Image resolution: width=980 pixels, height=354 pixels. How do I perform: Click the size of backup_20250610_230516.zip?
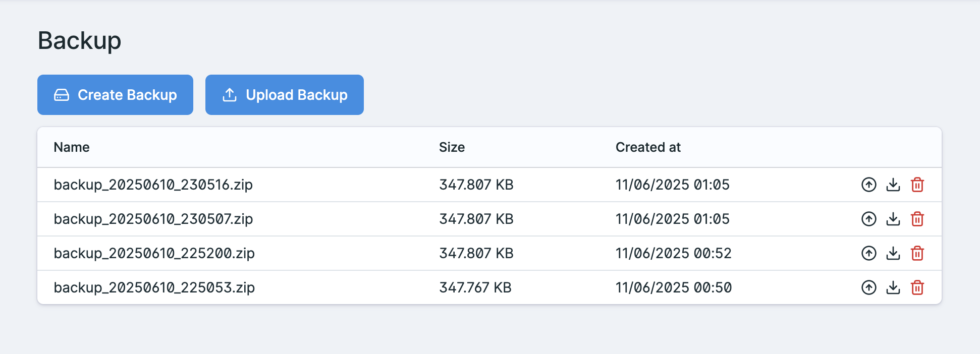(x=476, y=185)
